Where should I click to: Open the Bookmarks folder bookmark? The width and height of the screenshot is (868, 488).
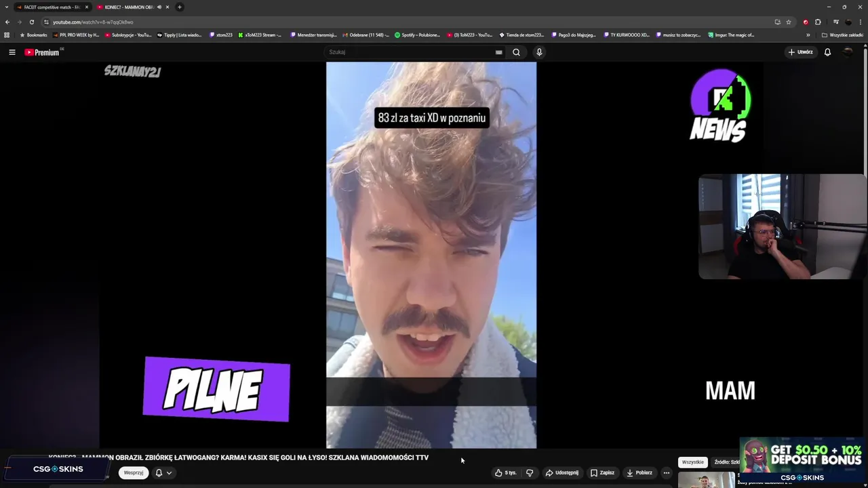pos(33,35)
